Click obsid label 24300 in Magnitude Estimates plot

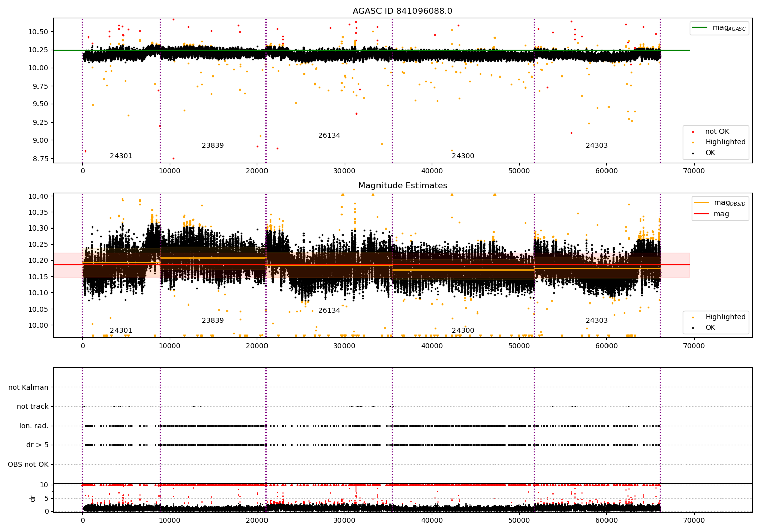click(463, 331)
